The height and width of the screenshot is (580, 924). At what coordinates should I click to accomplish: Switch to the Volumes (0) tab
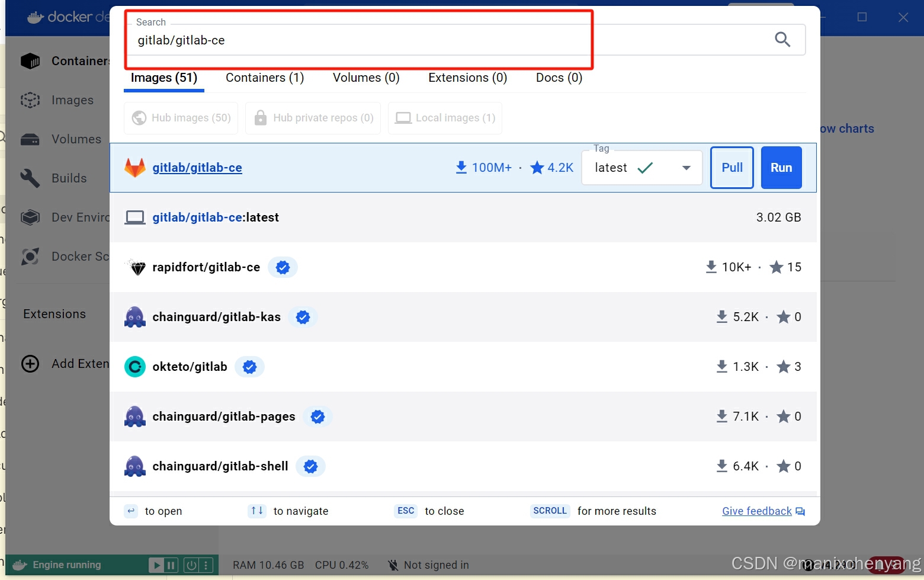(x=366, y=78)
